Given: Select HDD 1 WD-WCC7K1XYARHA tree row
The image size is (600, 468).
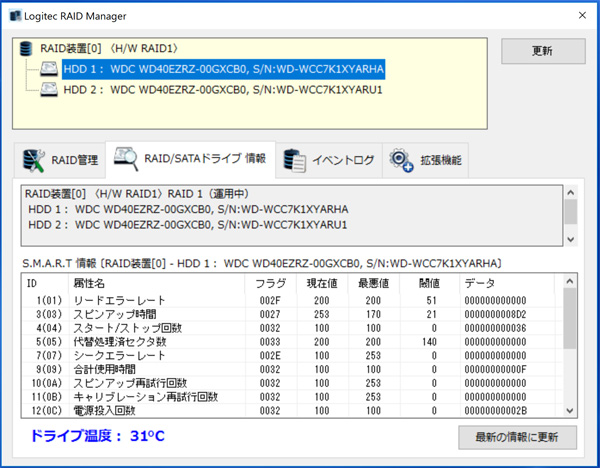Looking at the screenshot, I should click(x=223, y=69).
